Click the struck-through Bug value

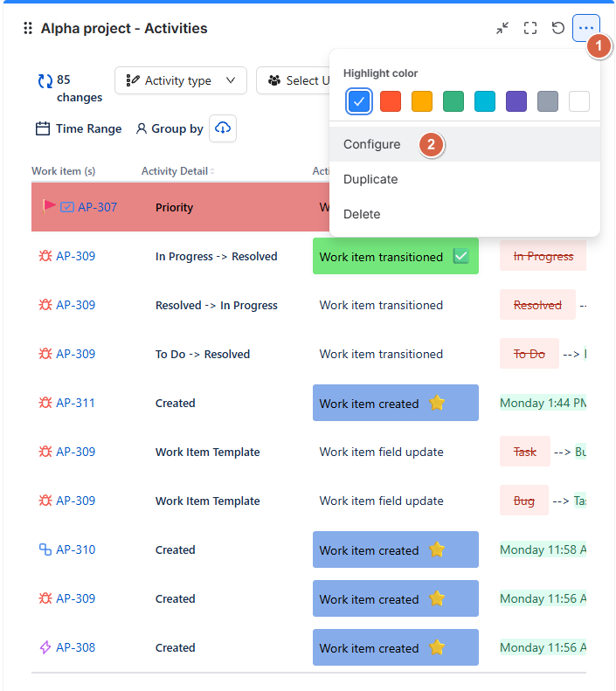pos(524,501)
